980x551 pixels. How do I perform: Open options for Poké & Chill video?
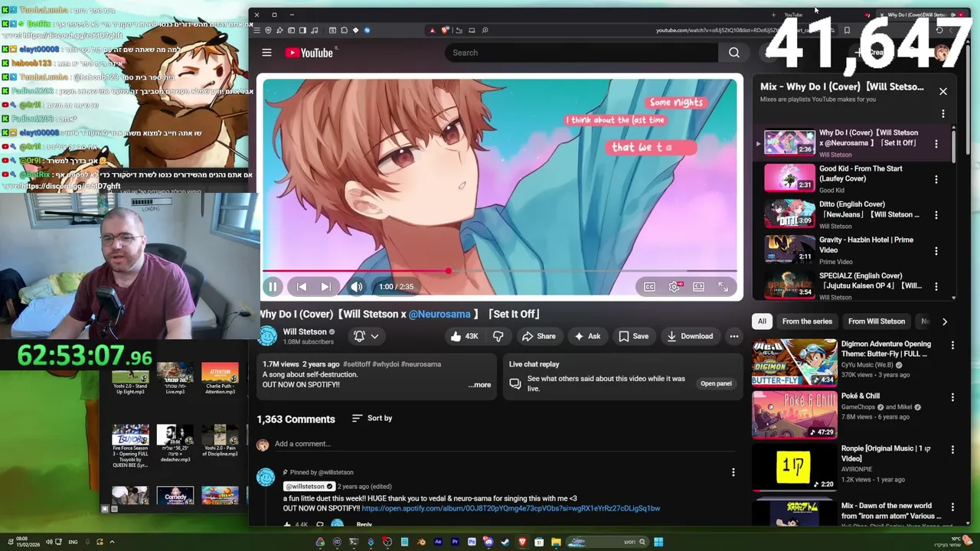coord(952,397)
